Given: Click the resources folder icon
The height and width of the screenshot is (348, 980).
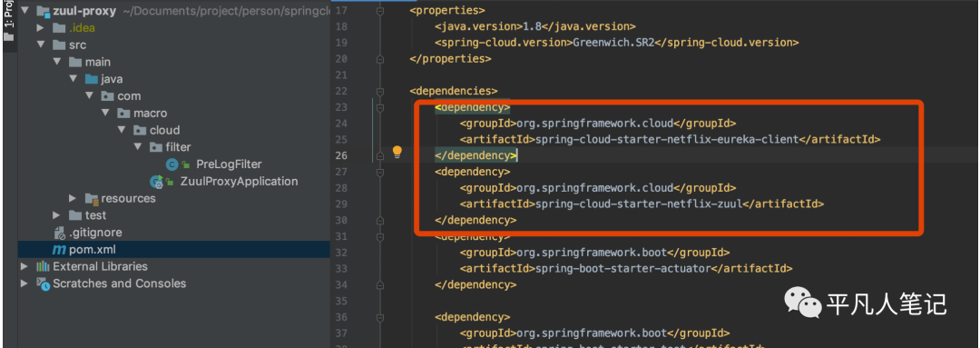Looking at the screenshot, I should pyautogui.click(x=92, y=199).
